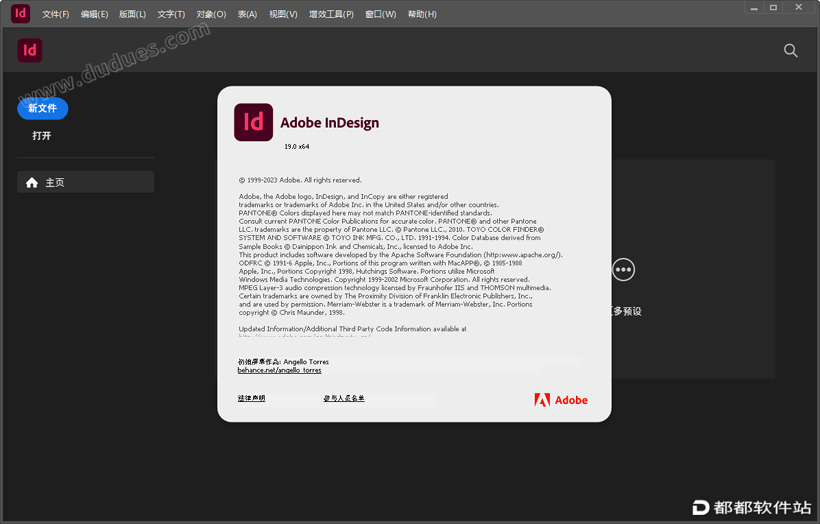The image size is (820, 524).
Task: Open the 文字(T) menu
Action: pyautogui.click(x=171, y=14)
